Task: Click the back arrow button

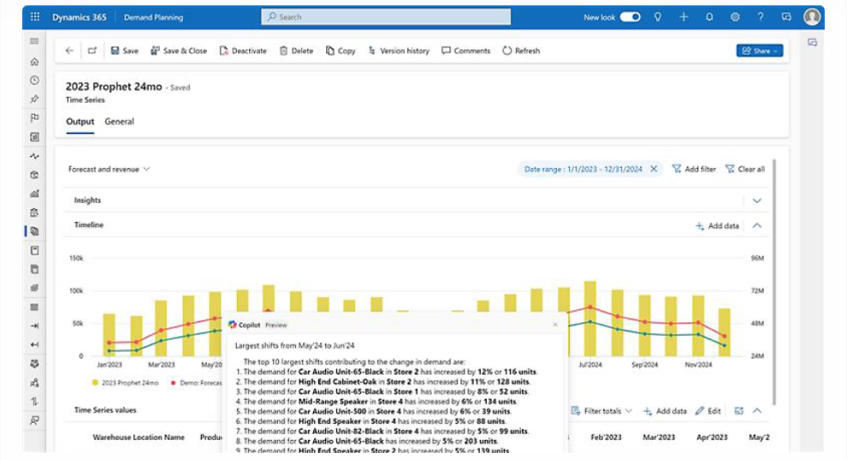Action: pos(70,51)
